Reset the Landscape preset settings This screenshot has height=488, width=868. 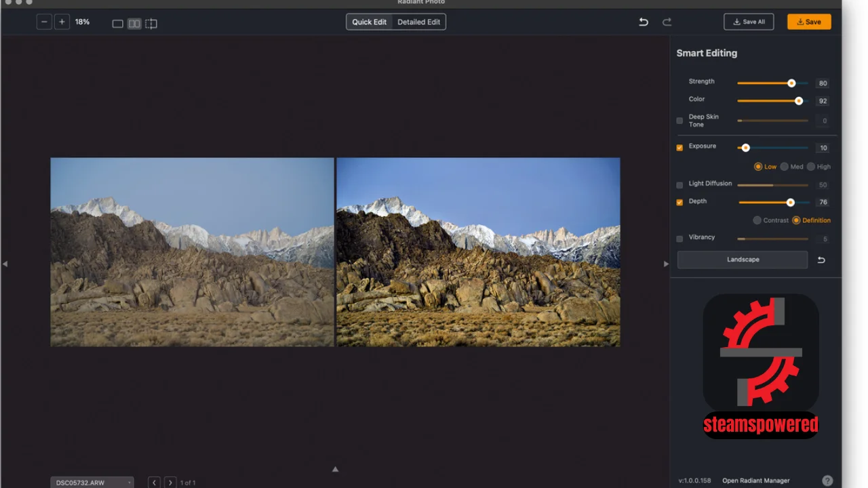tap(821, 260)
